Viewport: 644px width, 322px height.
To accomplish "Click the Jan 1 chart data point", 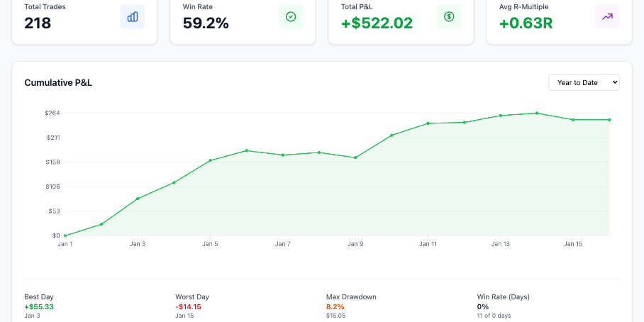I will 65,235.
